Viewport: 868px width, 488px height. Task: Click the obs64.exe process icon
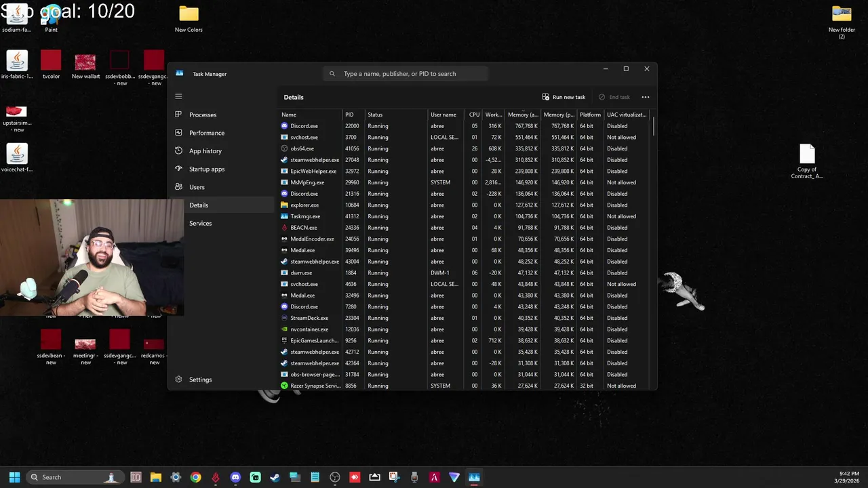tap(284, 148)
